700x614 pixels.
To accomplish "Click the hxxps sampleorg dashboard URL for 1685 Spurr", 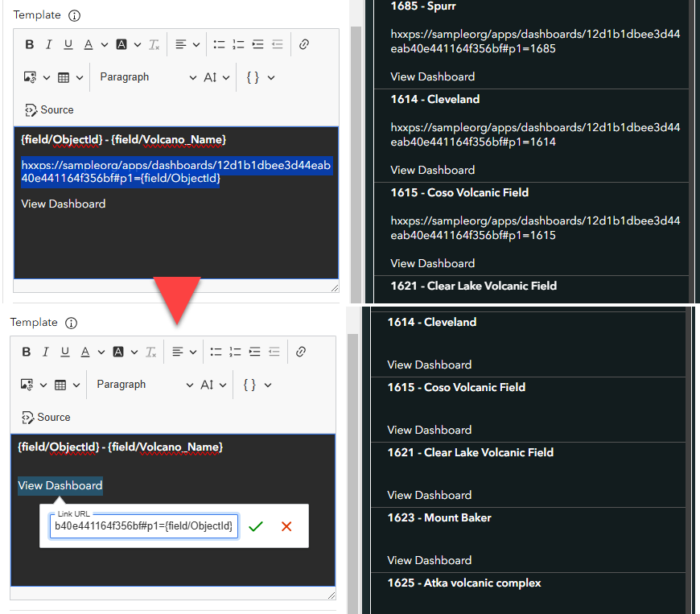I will [x=533, y=42].
